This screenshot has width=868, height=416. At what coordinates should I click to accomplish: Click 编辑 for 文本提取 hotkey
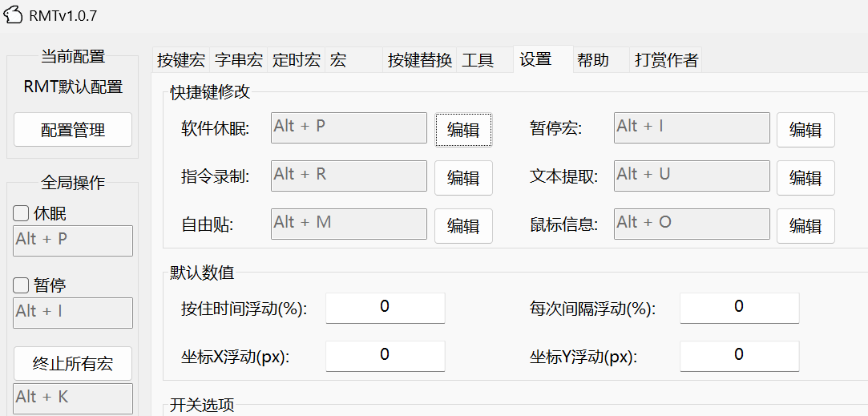[805, 178]
